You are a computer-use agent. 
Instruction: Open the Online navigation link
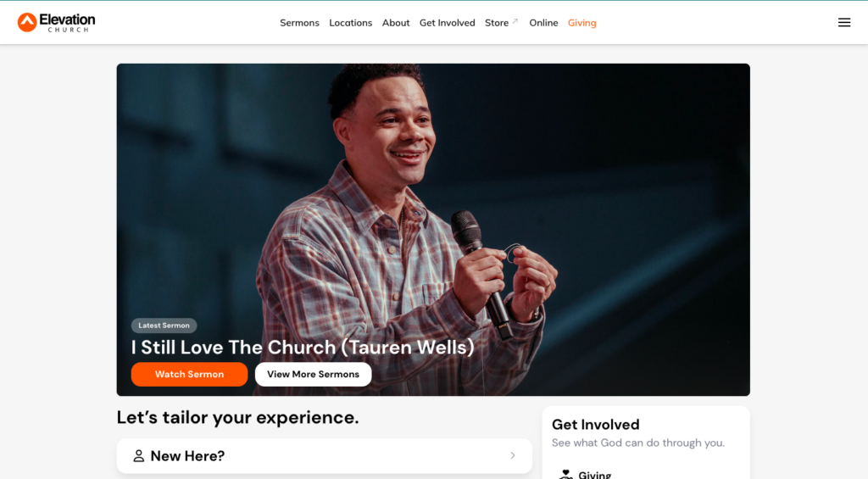543,23
